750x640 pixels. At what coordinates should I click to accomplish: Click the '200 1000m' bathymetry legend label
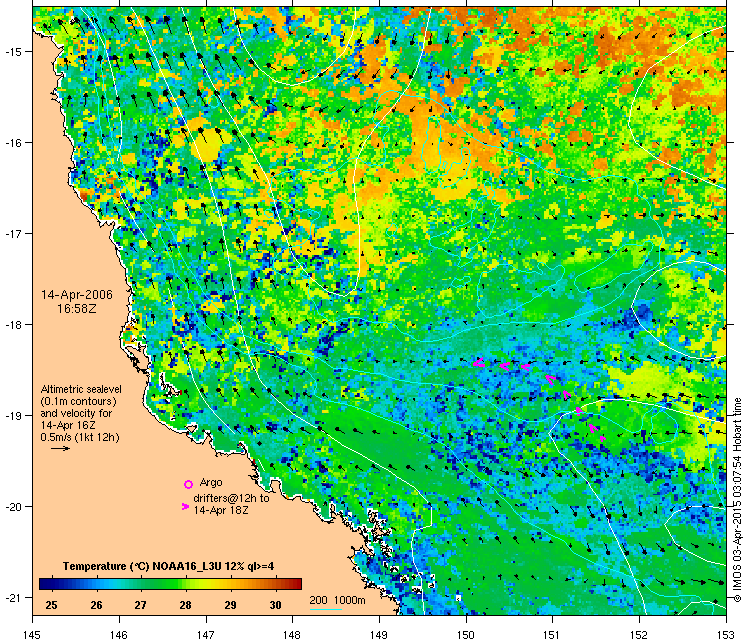pos(337,600)
